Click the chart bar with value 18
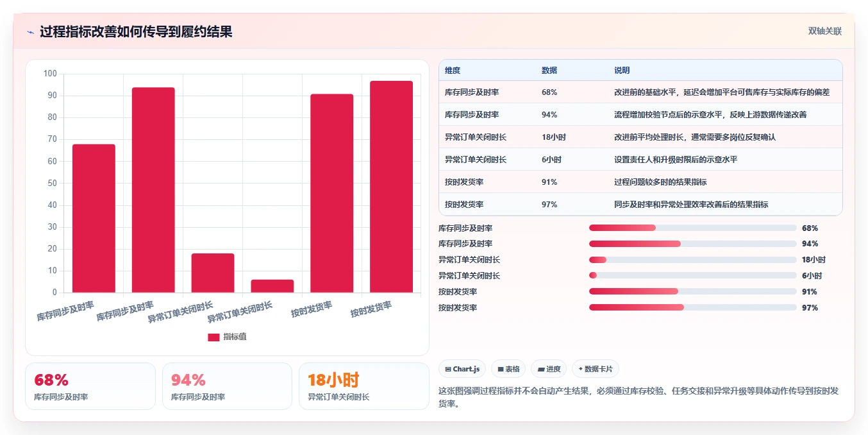The image size is (868, 435). (x=213, y=273)
